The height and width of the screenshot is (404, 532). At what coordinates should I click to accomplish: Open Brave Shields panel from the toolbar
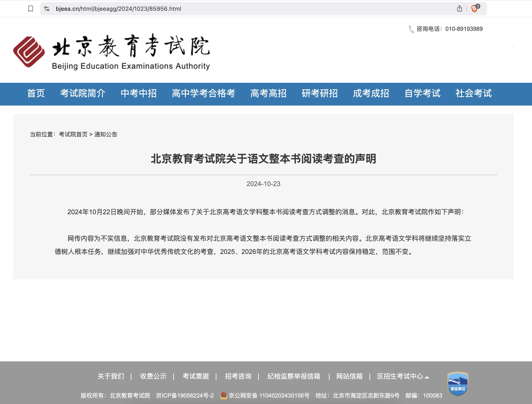click(x=474, y=8)
